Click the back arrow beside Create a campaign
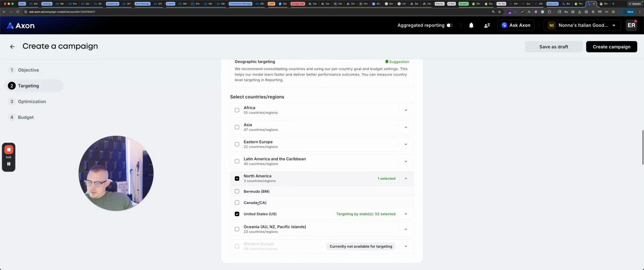Viewport: 644px width, 270px height. point(12,47)
